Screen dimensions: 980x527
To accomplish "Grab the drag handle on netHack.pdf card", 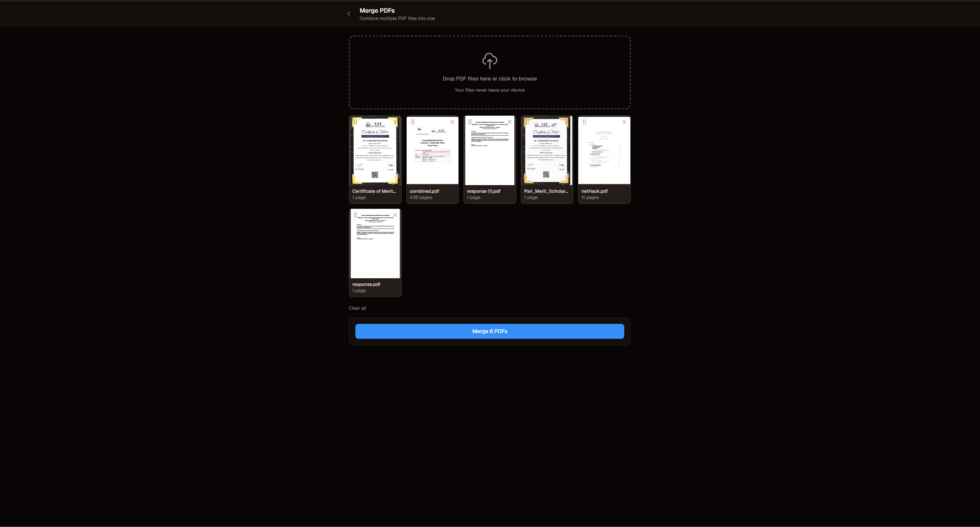I will 585,122.
